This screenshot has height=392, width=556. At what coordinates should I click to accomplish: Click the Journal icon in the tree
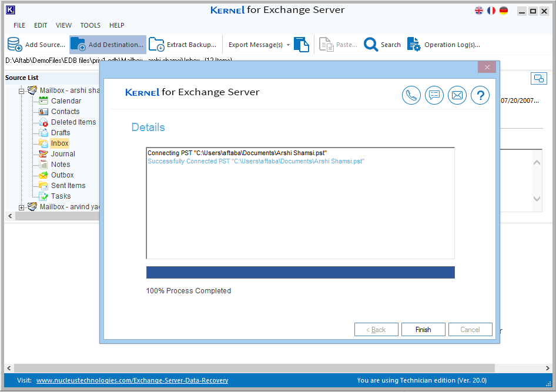click(x=43, y=154)
